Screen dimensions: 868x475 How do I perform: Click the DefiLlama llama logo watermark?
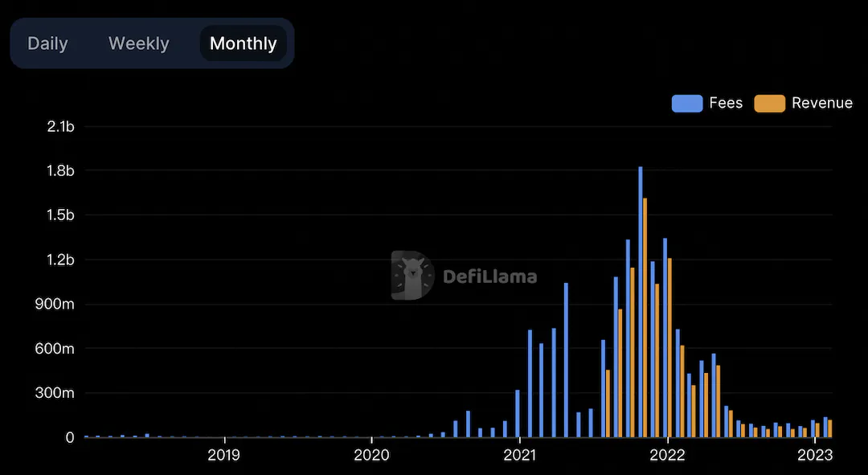tap(412, 275)
